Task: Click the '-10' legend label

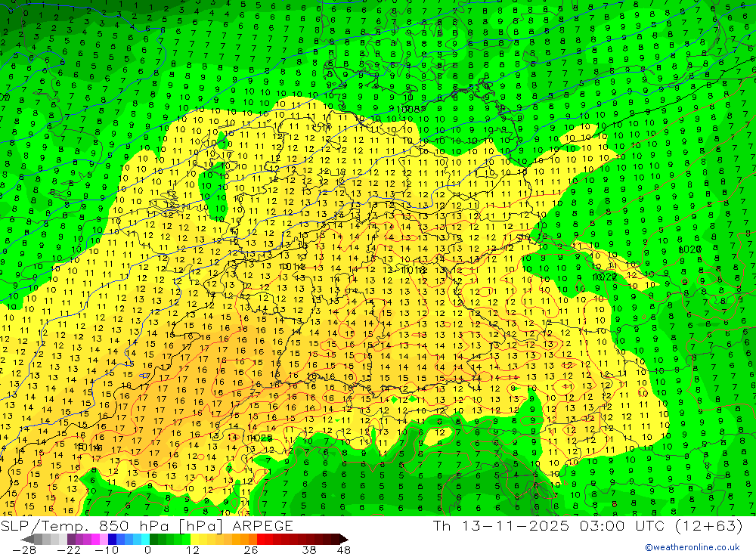Action: tap(106, 550)
